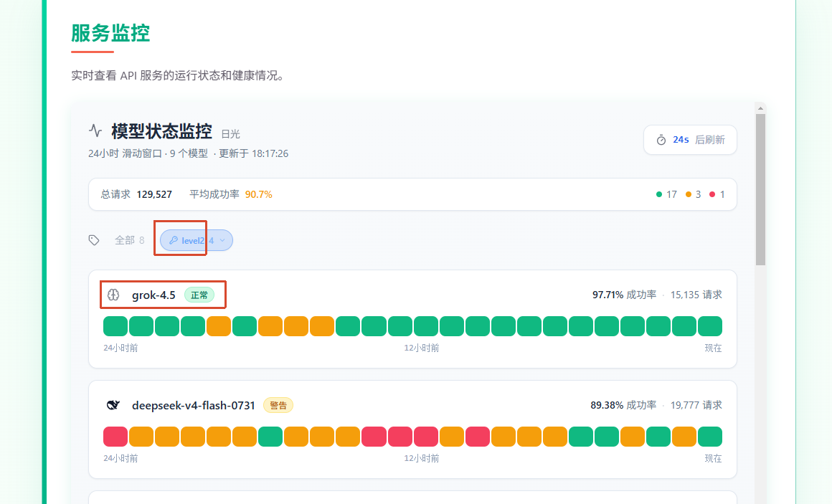Click deepseek's last orange status block
The width and height of the screenshot is (832, 504).
[684, 437]
